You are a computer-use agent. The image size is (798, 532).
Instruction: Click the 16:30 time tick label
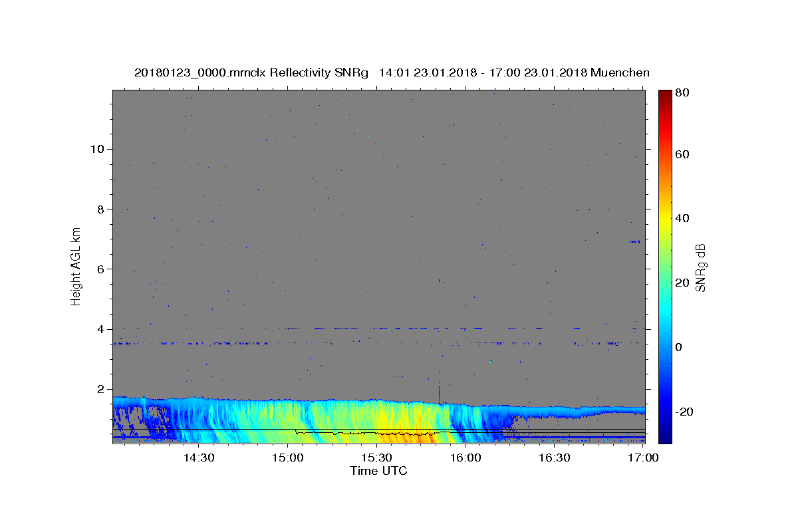[x=555, y=458]
